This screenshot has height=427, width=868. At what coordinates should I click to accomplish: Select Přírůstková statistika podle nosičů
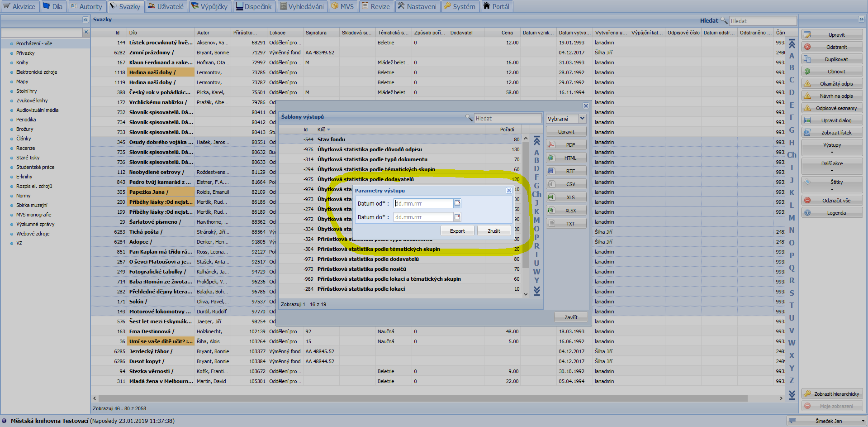pos(400,269)
